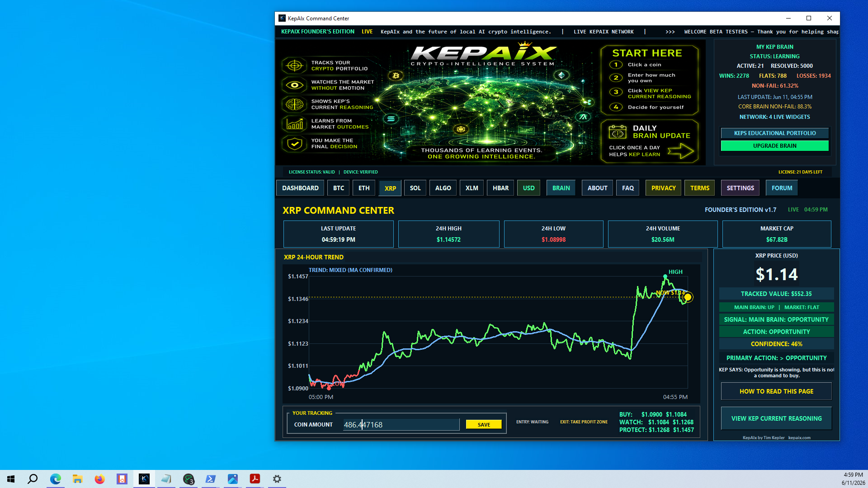Click the CONFIDENCE: 46% row

776,344
